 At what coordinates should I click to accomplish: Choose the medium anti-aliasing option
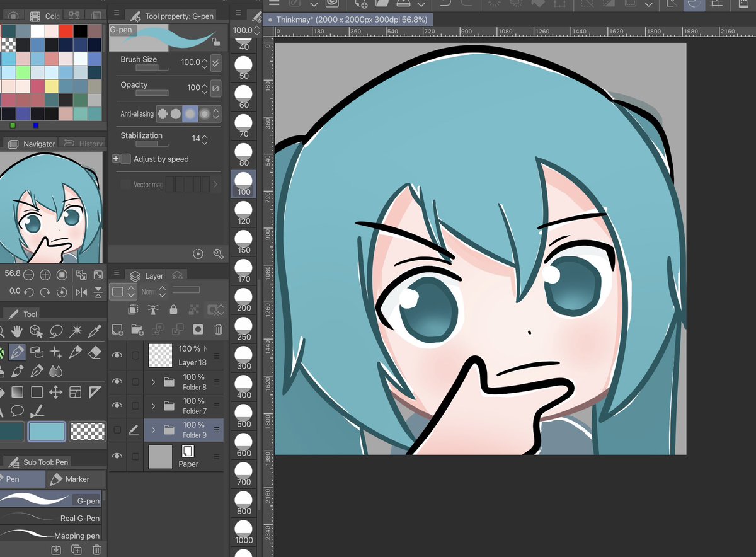[190, 114]
